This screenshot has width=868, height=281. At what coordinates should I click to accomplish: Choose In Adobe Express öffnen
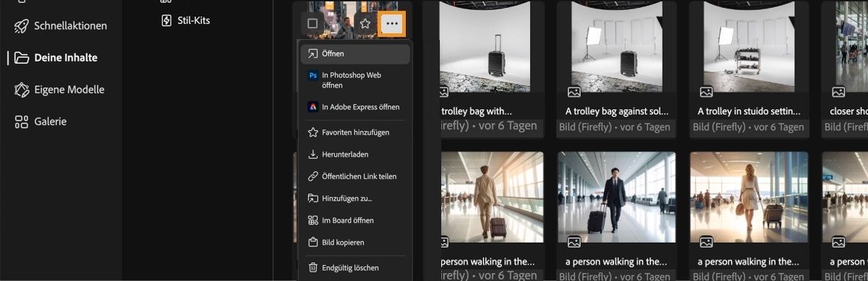click(x=355, y=106)
